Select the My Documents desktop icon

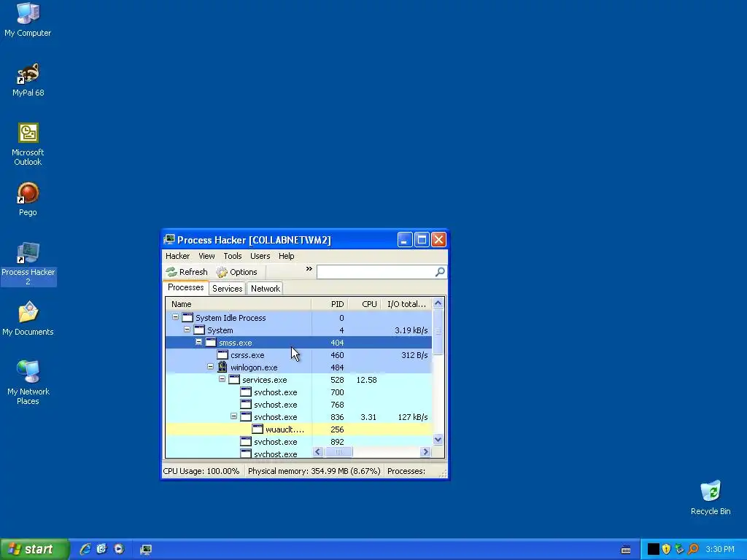[x=28, y=319]
